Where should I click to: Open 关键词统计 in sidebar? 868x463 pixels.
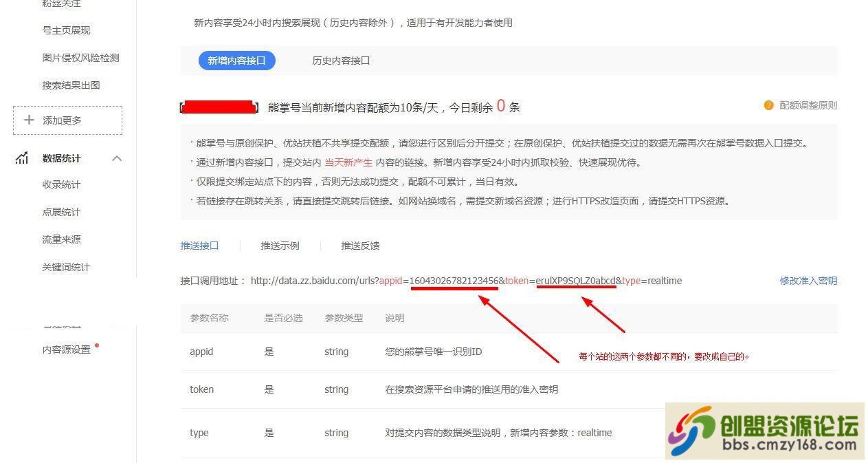(x=66, y=267)
